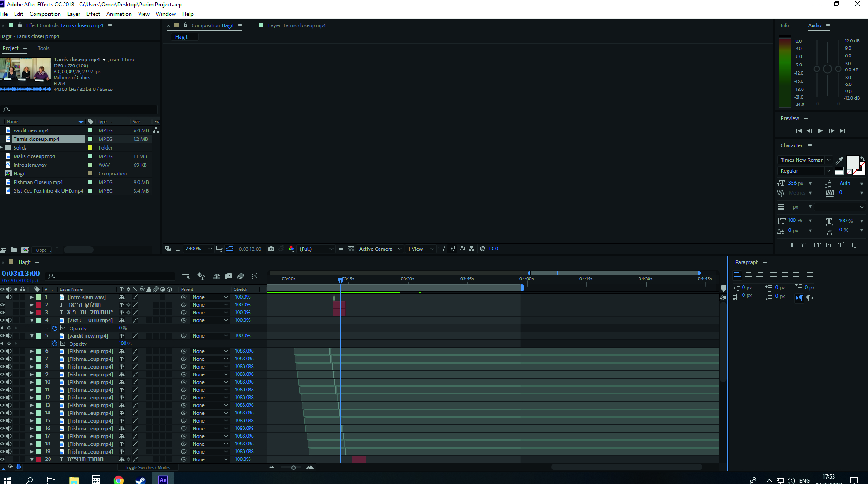Enable Motion Blur for all layers
The height and width of the screenshot is (484, 868).
(x=241, y=276)
